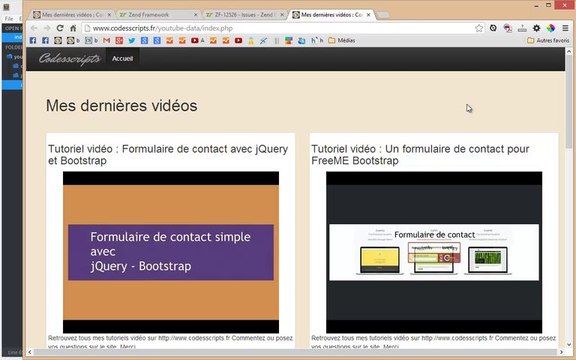
Task: Play the Formulaire de contact simple video
Action: [x=171, y=252]
